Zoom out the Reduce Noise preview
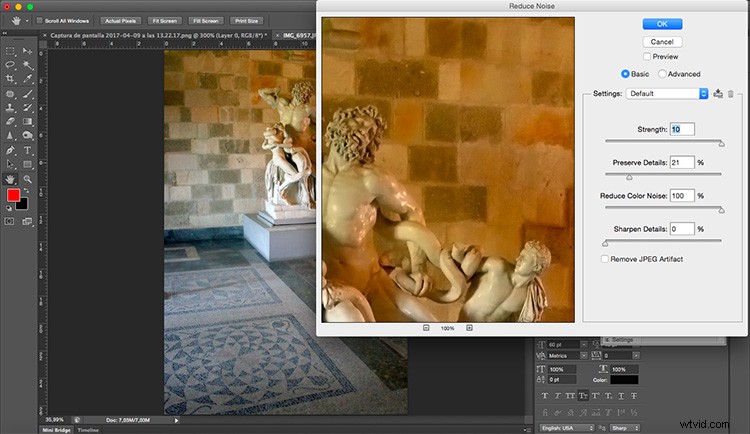750x434 pixels. click(426, 328)
